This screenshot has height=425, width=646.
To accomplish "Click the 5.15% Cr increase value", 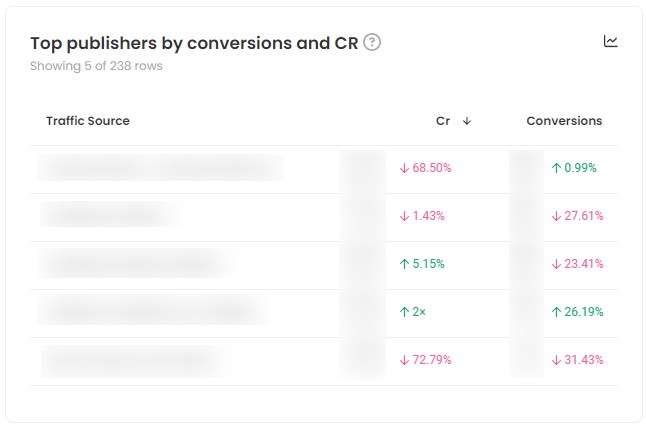I will coord(422,264).
